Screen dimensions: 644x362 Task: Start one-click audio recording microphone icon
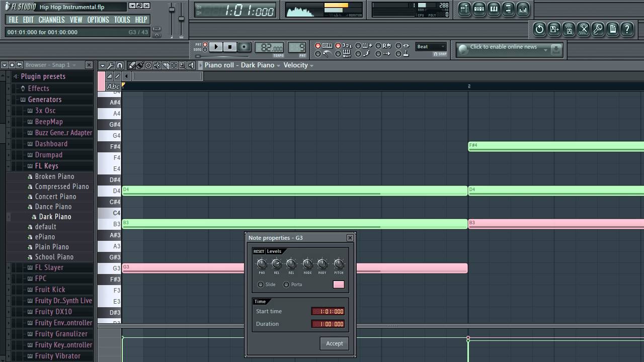(598, 29)
